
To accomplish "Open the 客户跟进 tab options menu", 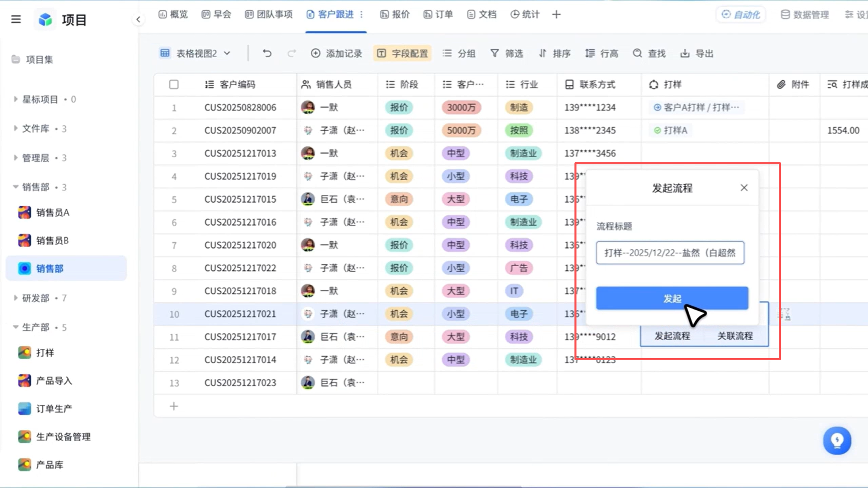I will tap(361, 14).
